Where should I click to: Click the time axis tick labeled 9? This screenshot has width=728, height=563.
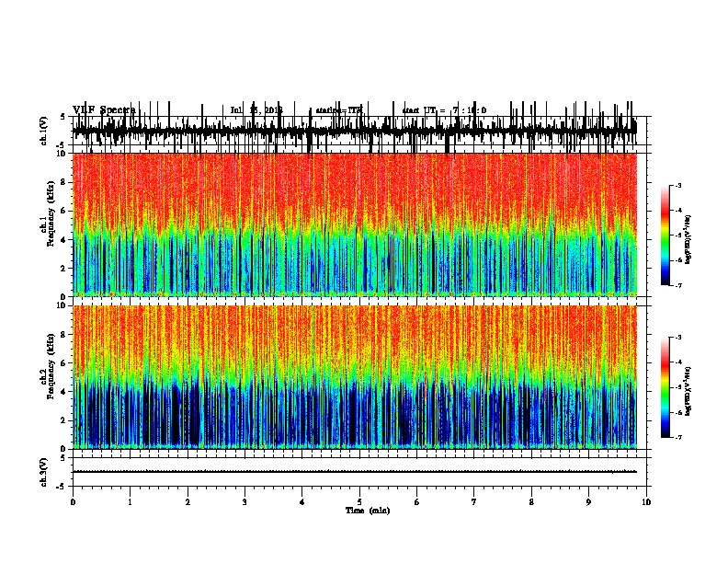(x=588, y=501)
